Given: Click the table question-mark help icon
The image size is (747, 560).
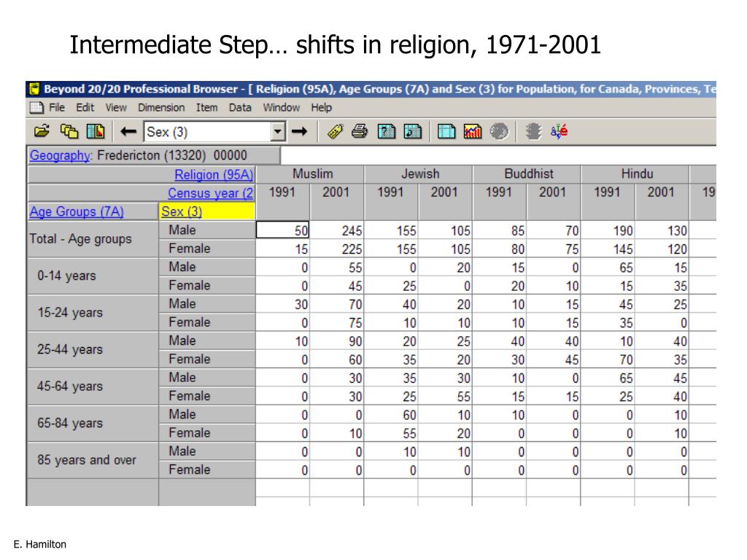Looking at the screenshot, I should (x=387, y=131).
